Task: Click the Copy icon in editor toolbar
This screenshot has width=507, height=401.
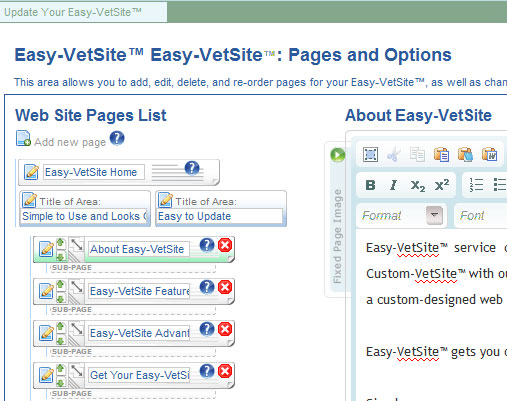Action: 417,155
